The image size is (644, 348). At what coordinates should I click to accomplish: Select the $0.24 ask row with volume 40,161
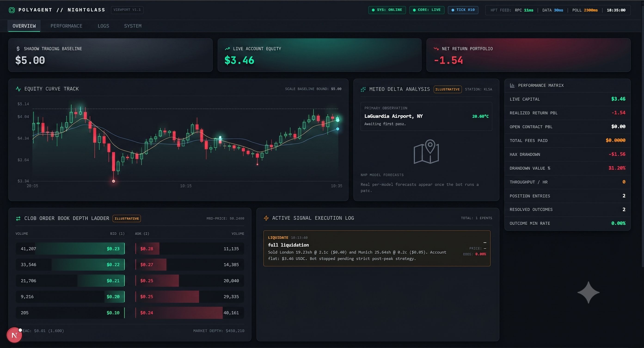[x=190, y=313]
